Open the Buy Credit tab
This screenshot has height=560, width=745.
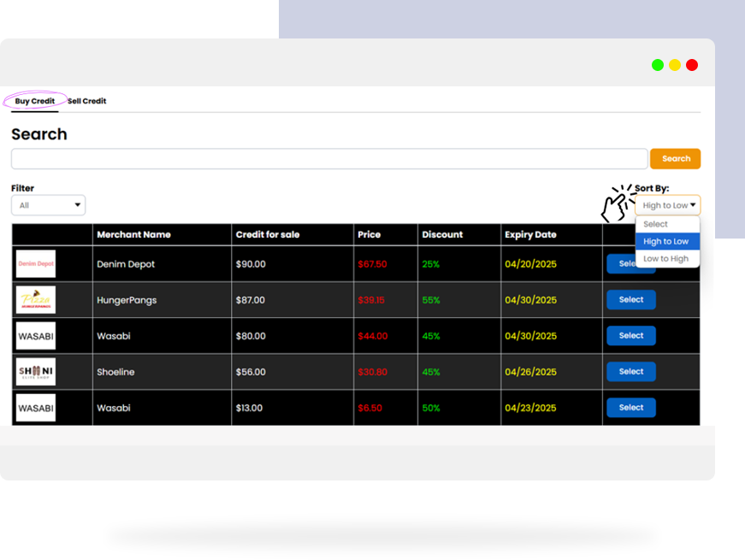point(35,101)
